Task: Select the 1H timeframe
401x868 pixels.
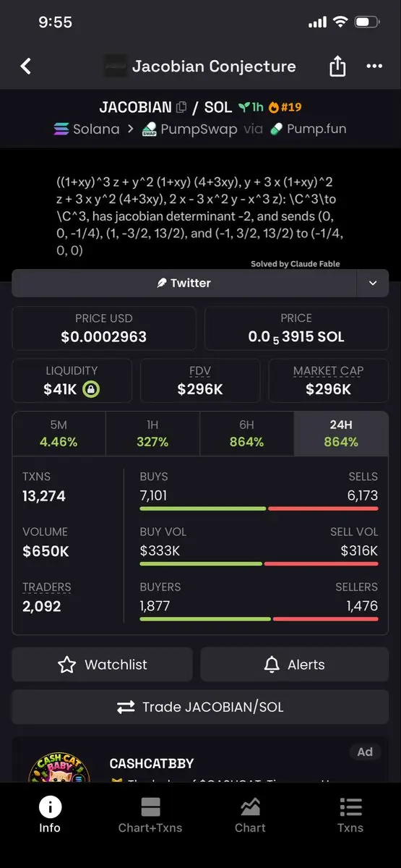Action: (x=152, y=433)
